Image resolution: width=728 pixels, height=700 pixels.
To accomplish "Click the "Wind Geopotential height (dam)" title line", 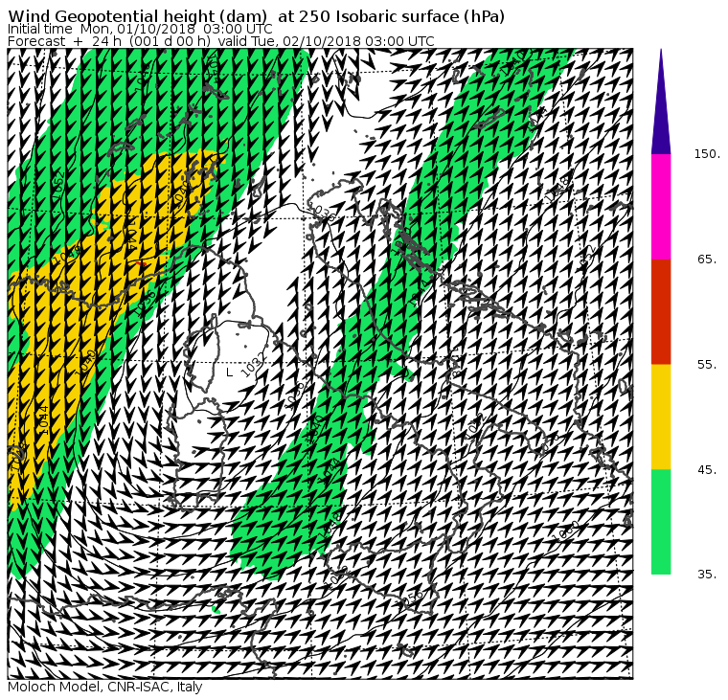I will pyautogui.click(x=257, y=16).
